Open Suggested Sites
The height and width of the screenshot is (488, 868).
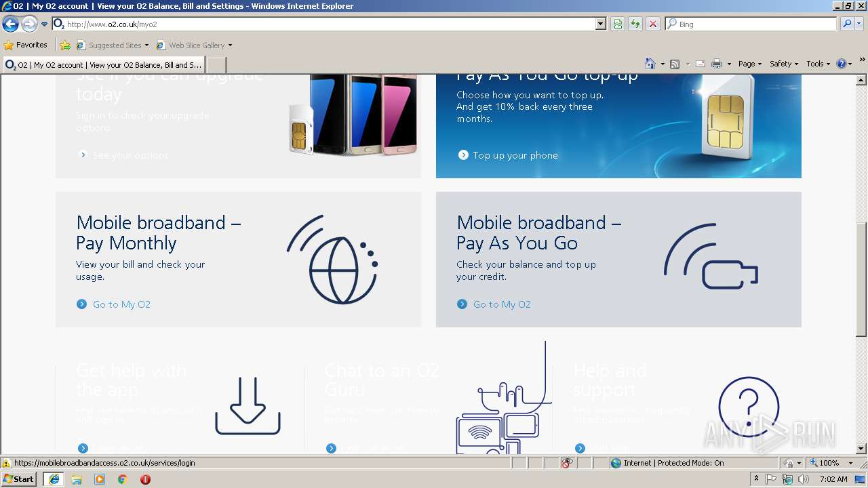tap(112, 45)
